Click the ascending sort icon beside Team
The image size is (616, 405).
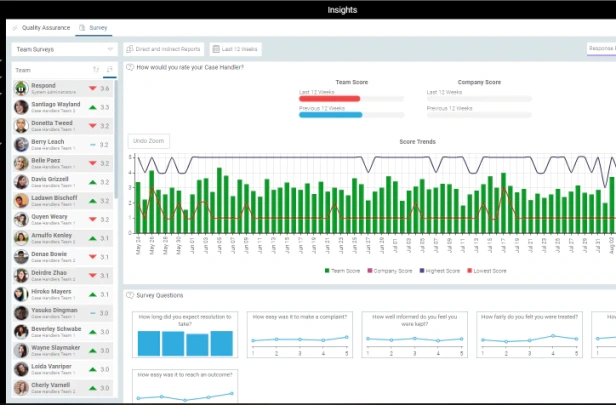click(96, 70)
